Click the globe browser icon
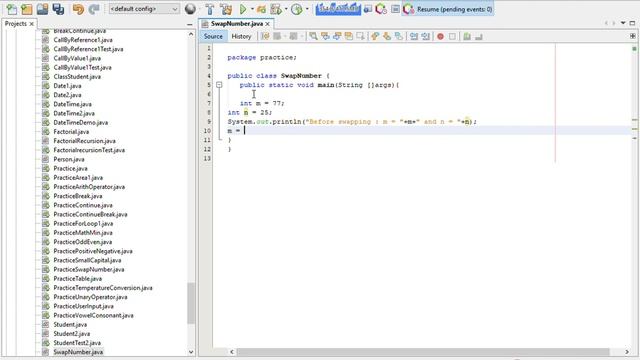640x360 pixels. pos(190,9)
